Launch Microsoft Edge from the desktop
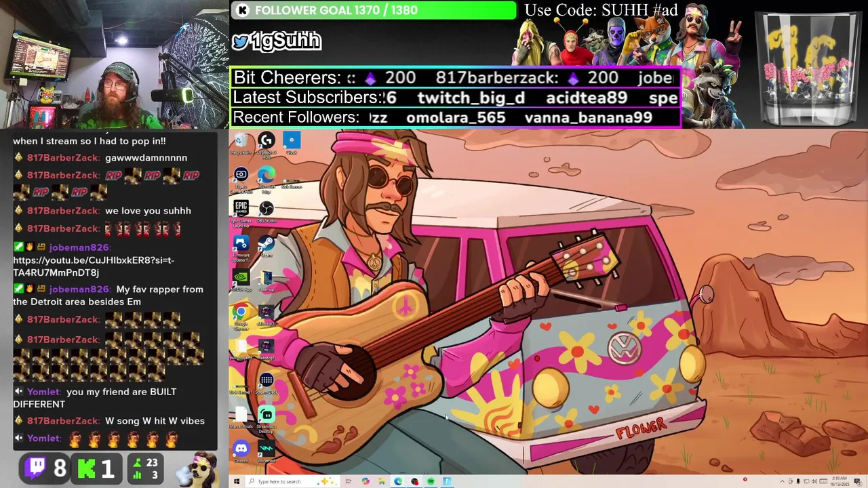868x488 pixels. coord(267,178)
